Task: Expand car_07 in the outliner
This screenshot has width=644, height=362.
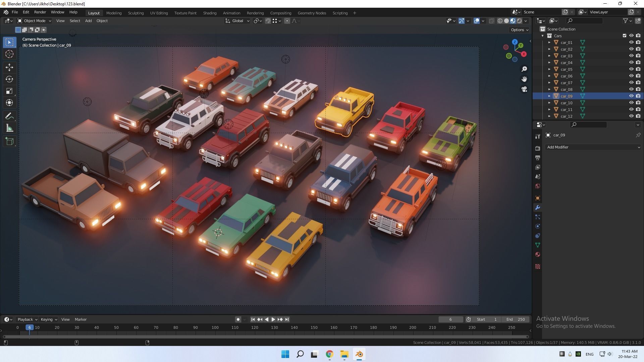Action: [x=549, y=83]
